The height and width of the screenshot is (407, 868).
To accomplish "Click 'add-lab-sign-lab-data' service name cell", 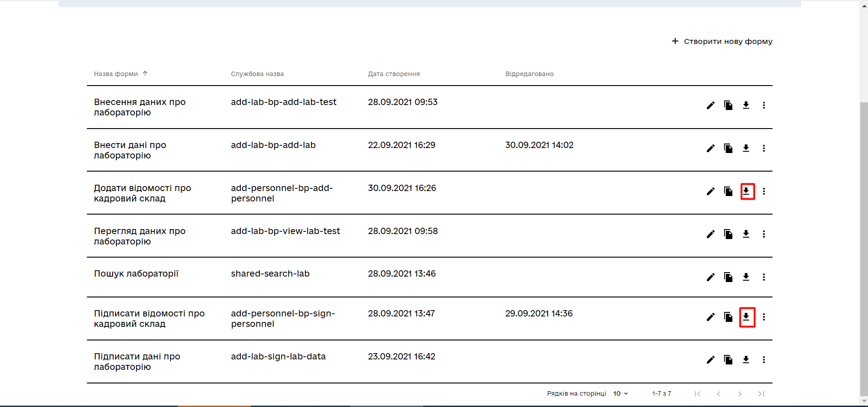I will (x=278, y=356).
